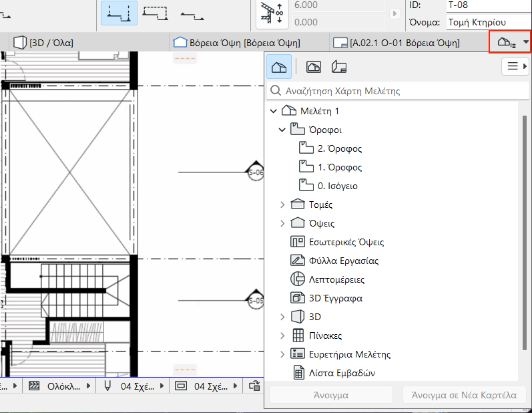This screenshot has width=532, height=413.
Task: Collapse the Όροφοι folder
Action: coord(282,130)
